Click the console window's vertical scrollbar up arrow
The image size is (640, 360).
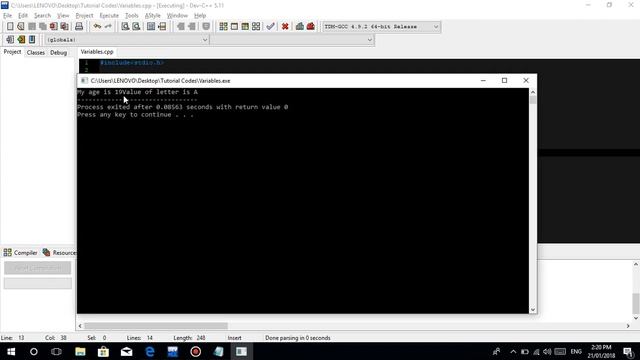pyautogui.click(x=533, y=92)
